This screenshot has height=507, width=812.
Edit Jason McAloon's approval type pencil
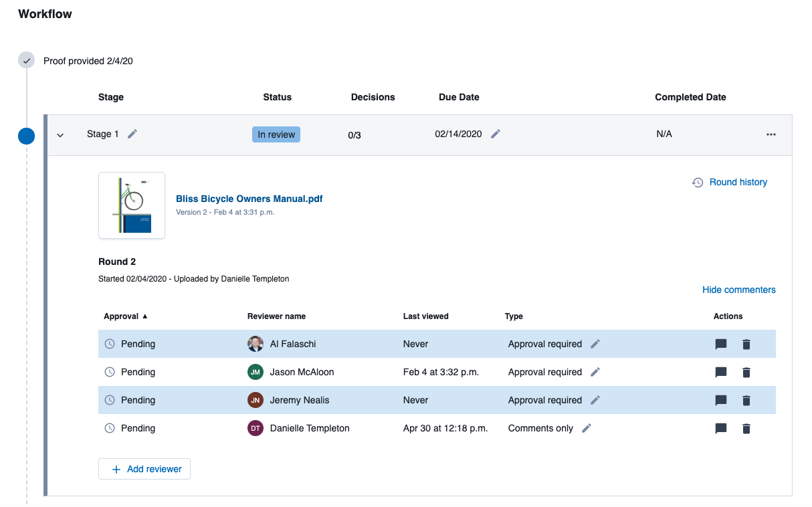pyautogui.click(x=595, y=372)
